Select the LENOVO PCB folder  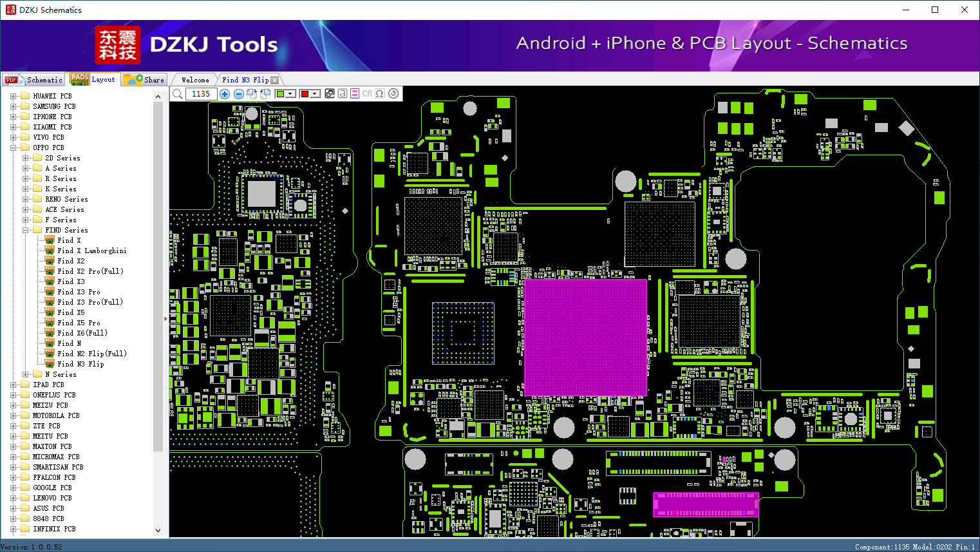click(x=52, y=498)
